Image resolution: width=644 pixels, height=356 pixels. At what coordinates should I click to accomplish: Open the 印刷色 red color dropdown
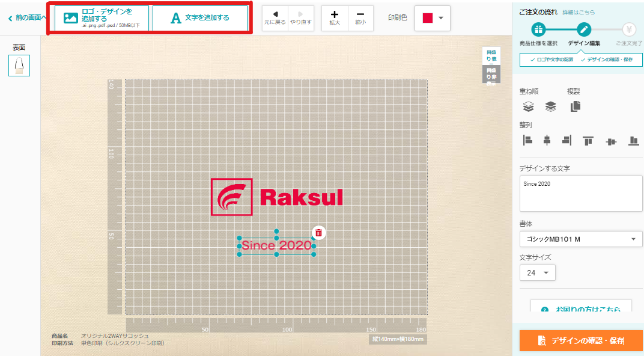[433, 18]
